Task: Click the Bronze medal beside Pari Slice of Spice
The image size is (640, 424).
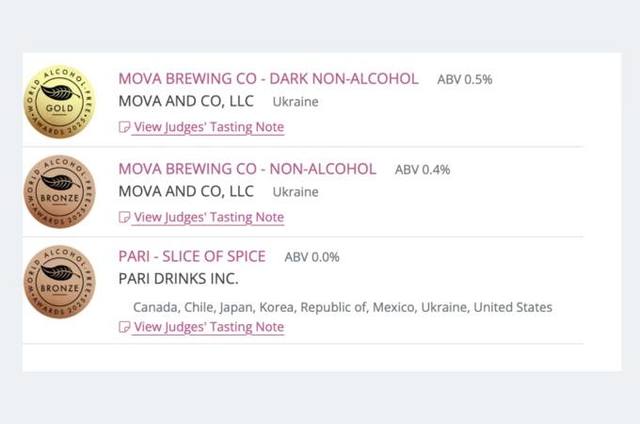Action: pos(60,282)
